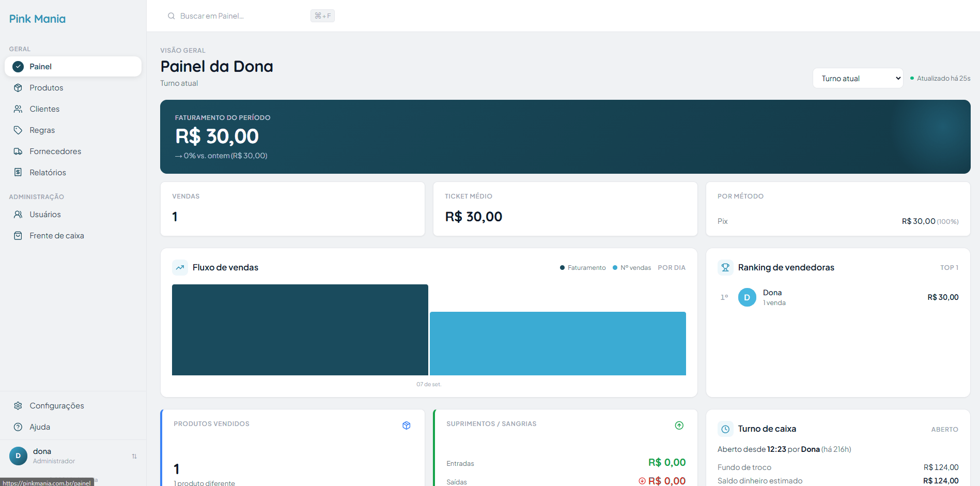
Task: Click Dona's avatar in the ranking
Action: (x=747, y=297)
